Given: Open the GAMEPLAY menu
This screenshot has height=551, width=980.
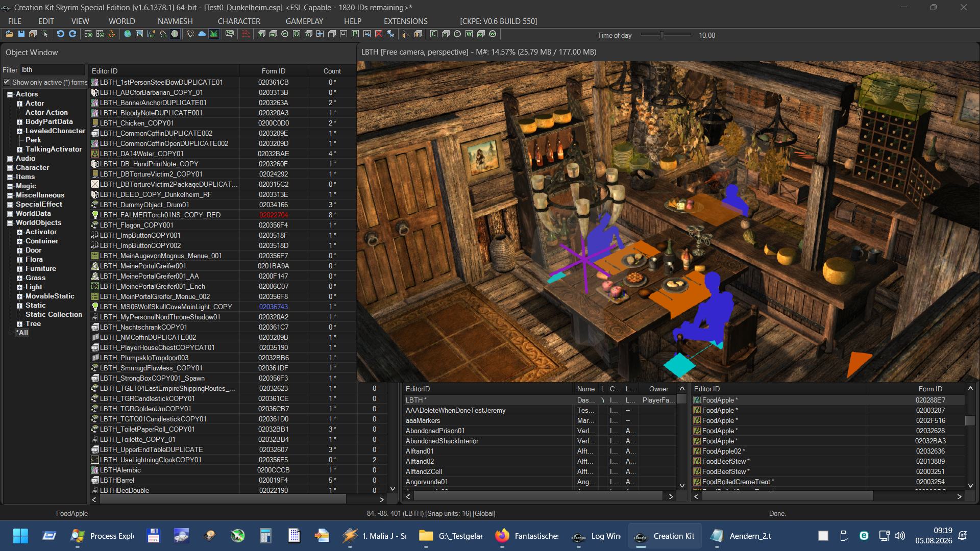Looking at the screenshot, I should point(304,21).
